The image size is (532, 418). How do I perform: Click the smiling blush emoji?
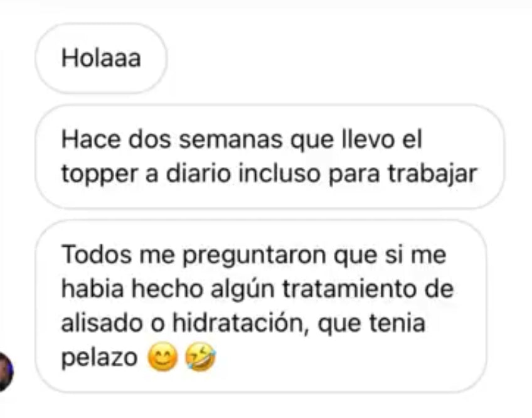pyautogui.click(x=163, y=357)
